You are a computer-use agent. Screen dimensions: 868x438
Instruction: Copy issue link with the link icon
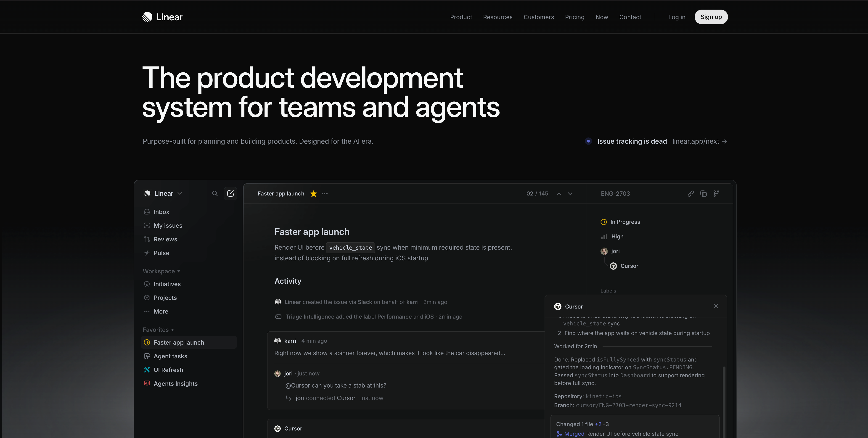point(691,194)
